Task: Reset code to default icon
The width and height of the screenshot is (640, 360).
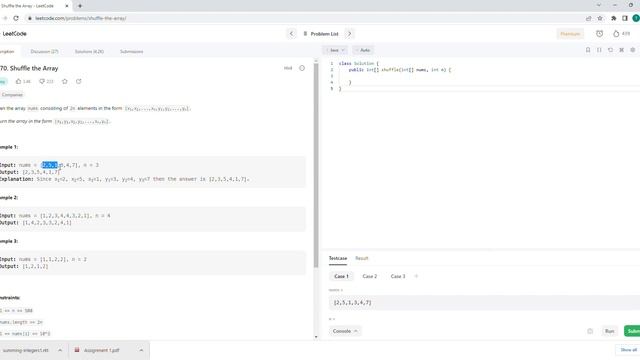Action: pyautogui.click(x=611, y=50)
